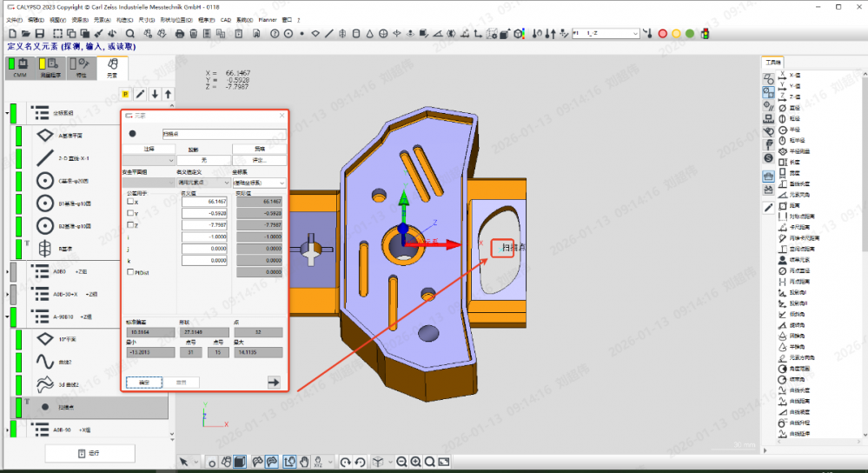Click the 运行 run button
Image resolution: width=868 pixels, height=473 pixels.
(89, 453)
